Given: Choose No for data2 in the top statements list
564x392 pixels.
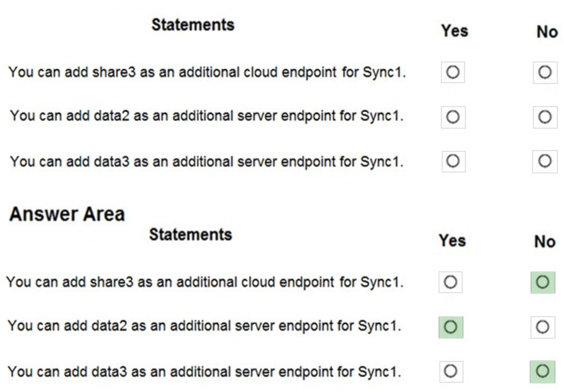Looking at the screenshot, I should pyautogui.click(x=544, y=117).
